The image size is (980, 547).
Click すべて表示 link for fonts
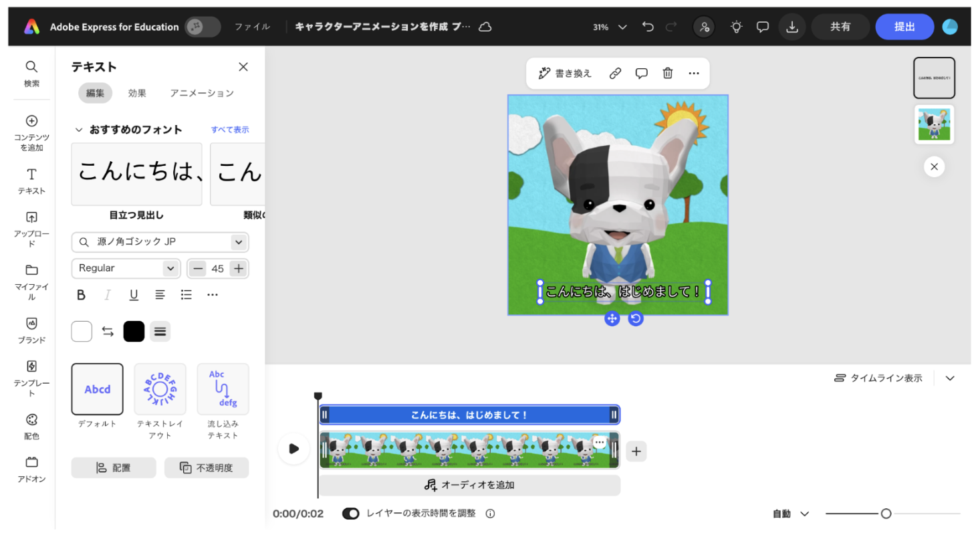click(x=230, y=130)
